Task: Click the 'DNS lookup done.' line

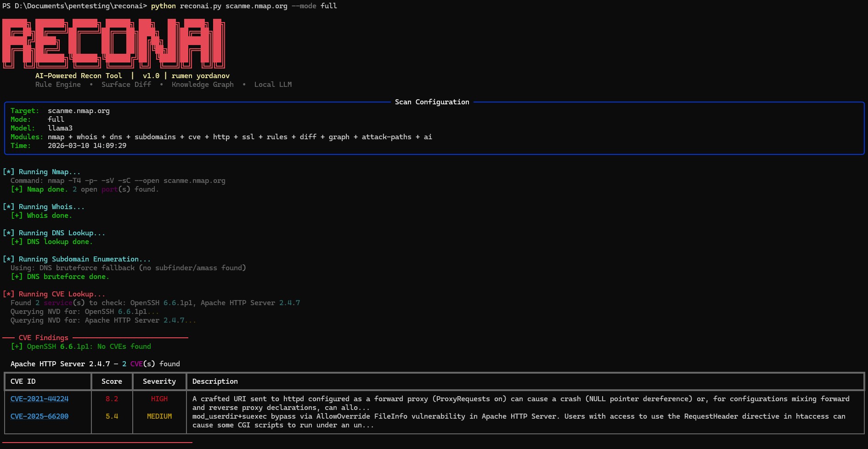Action: (x=51, y=242)
